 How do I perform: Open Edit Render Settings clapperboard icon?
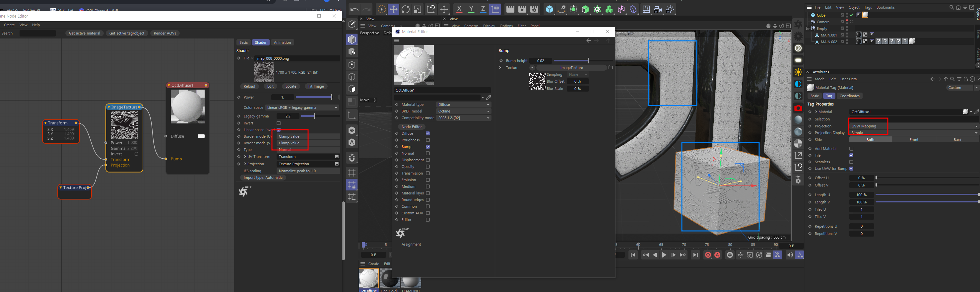[x=534, y=10]
